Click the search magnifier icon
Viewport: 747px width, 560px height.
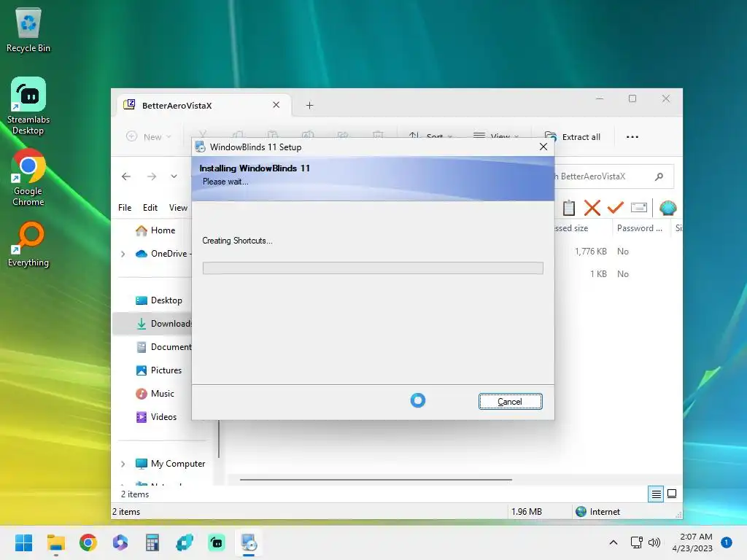tap(659, 176)
